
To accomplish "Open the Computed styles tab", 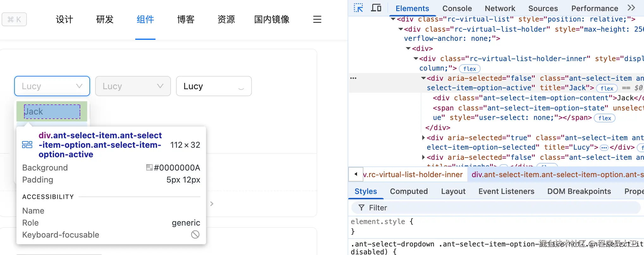I will (409, 191).
